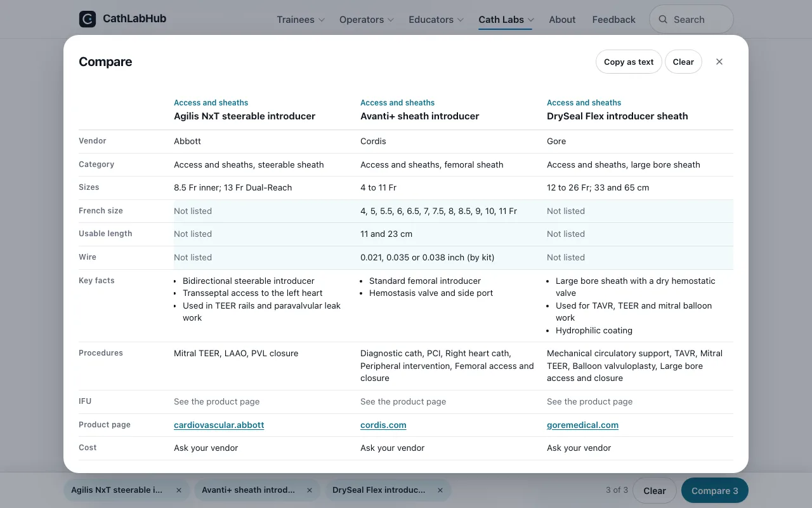Click the 'Hydrophilic coating' key fact
The width and height of the screenshot is (812, 508).
[x=594, y=330]
